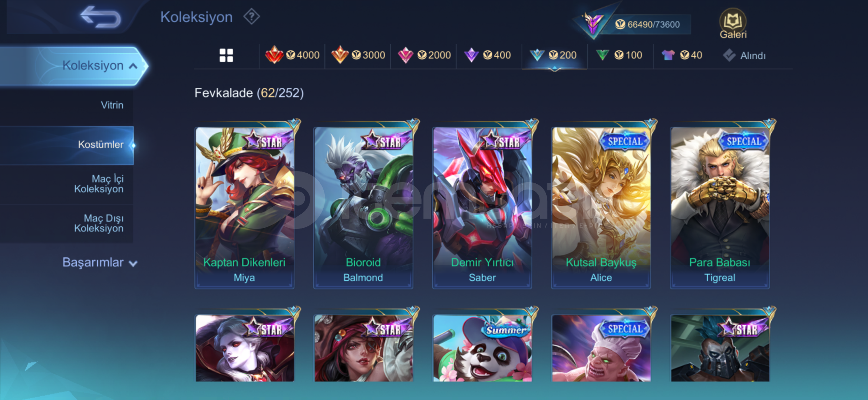Open the collection points 66490/73600 progress bar

click(645, 24)
